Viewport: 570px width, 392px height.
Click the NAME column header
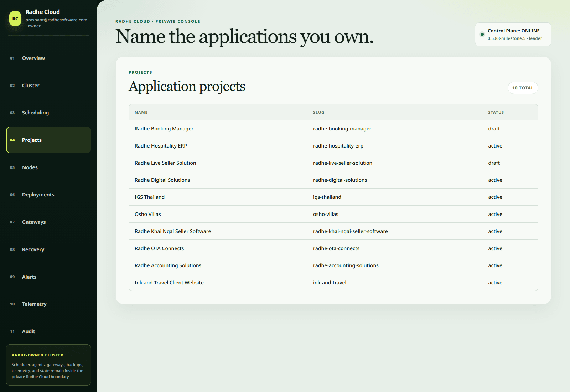tap(141, 112)
